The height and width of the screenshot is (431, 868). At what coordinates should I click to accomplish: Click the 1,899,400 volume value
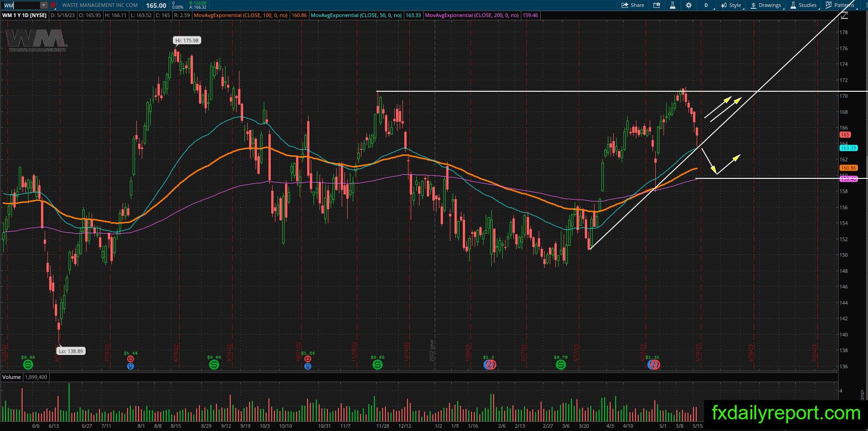click(35, 377)
